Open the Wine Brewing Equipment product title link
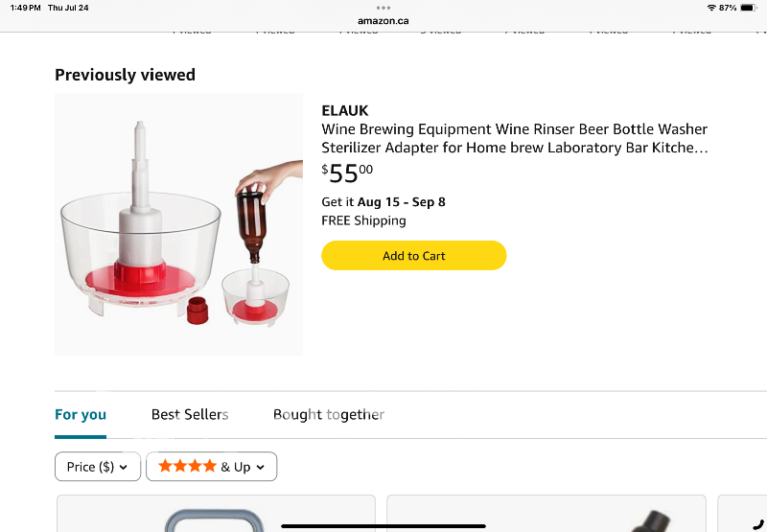Image resolution: width=767 pixels, height=532 pixels. coord(515,139)
